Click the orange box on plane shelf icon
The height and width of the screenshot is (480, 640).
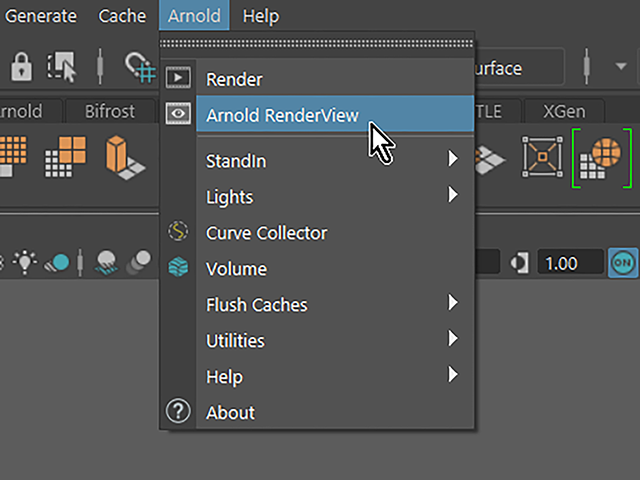[x=125, y=158]
